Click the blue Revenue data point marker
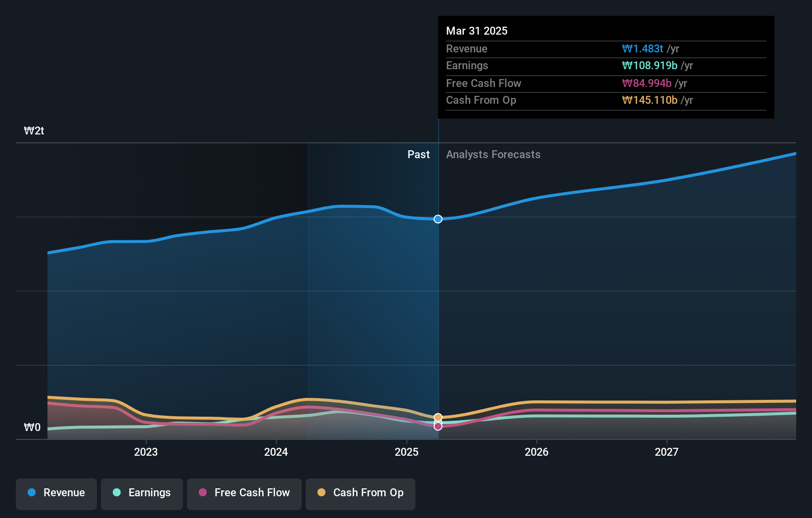 438,219
